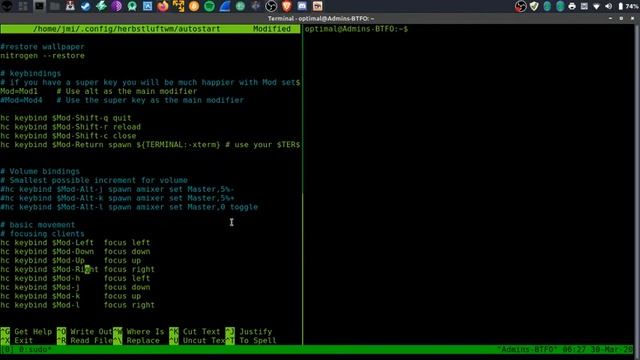The width and height of the screenshot is (640, 360).
Task: Click the right terminal pane prompt
Action: (x=356, y=29)
